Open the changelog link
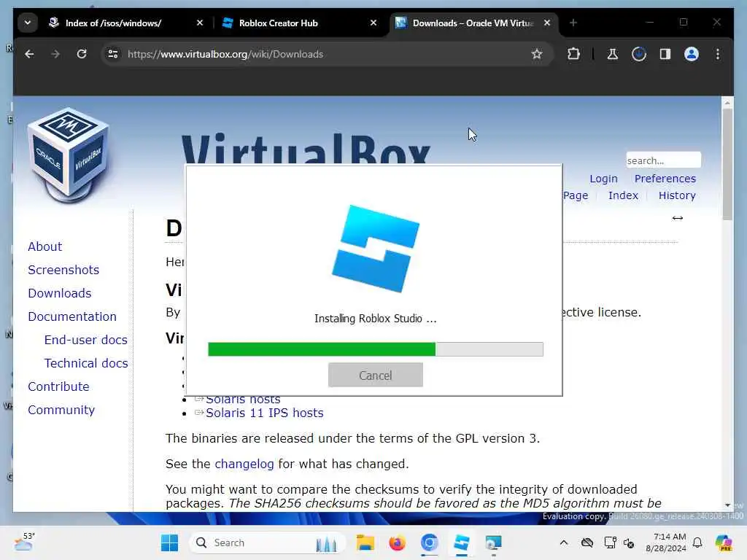 (244, 464)
